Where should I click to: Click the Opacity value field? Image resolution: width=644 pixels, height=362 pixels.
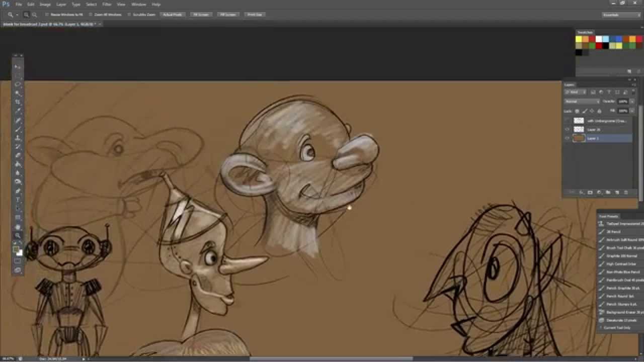(x=623, y=102)
